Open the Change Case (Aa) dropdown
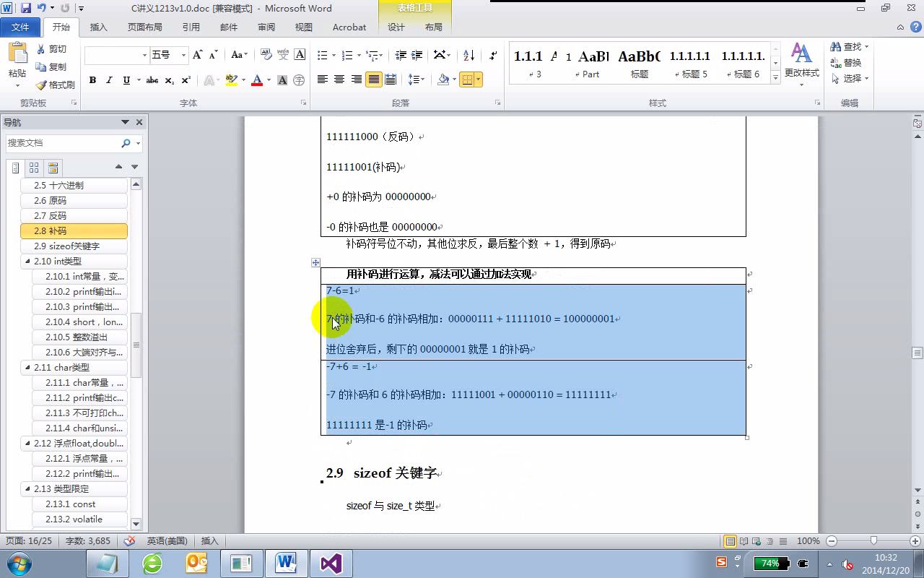Image resolution: width=924 pixels, height=578 pixels. [x=239, y=55]
